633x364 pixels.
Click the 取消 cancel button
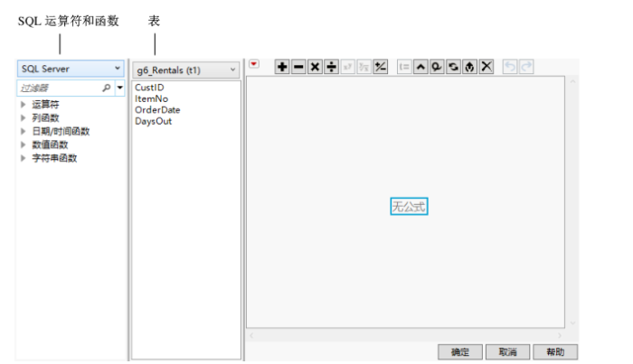pos(507,352)
